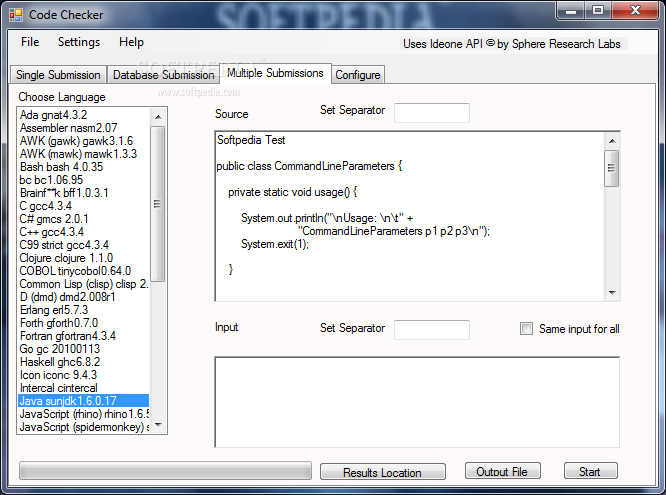Click the Input Set Separator field
The height and width of the screenshot is (495, 666).
click(432, 330)
